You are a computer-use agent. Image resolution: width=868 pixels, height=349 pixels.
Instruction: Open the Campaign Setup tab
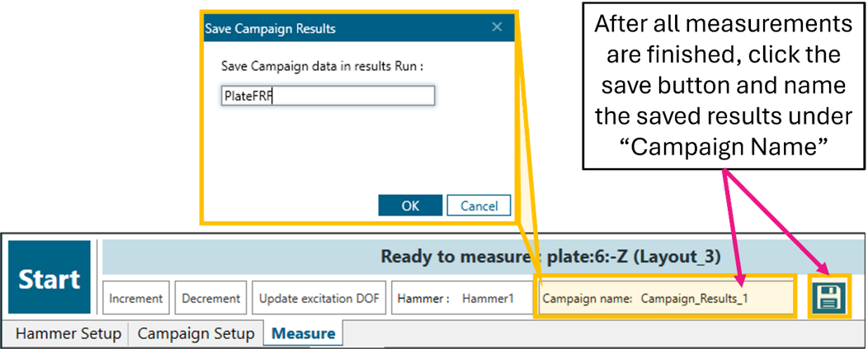[196, 334]
